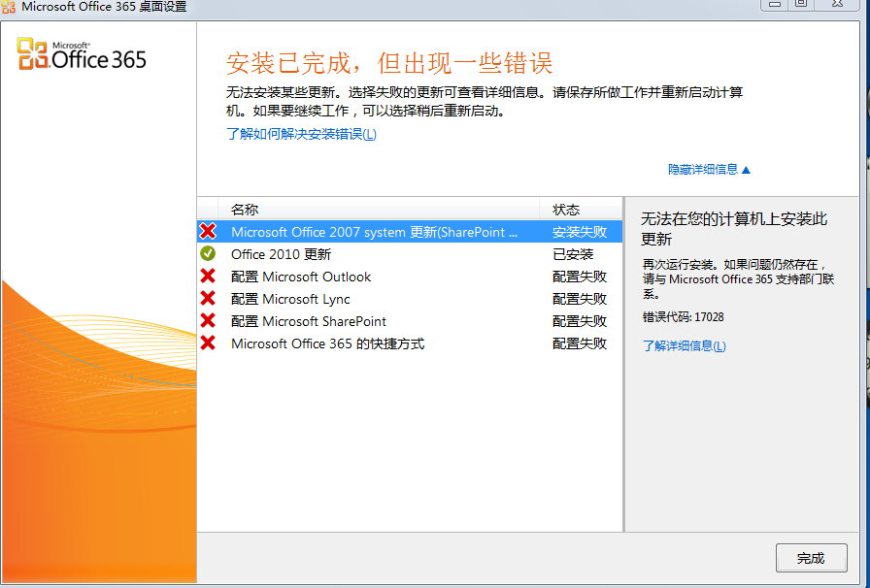Screen dimensions: 870x588
Task: Click 已安装 status of Office 2010 更新
Action: click(x=573, y=254)
